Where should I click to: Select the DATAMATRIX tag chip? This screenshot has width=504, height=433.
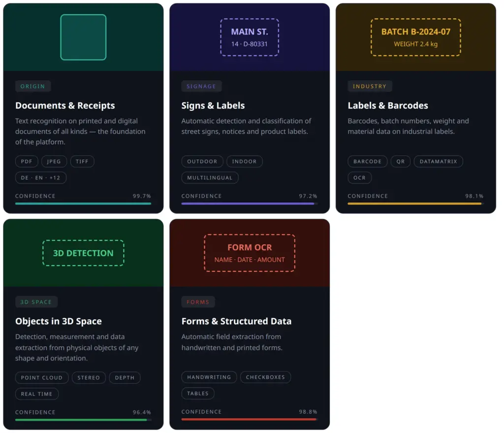pyautogui.click(x=438, y=162)
